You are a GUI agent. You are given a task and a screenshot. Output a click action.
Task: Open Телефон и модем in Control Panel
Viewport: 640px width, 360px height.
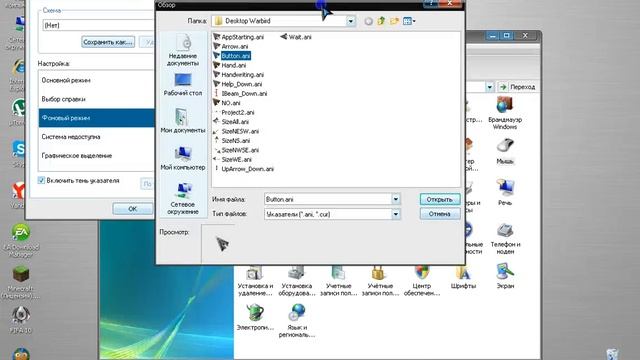(505, 239)
